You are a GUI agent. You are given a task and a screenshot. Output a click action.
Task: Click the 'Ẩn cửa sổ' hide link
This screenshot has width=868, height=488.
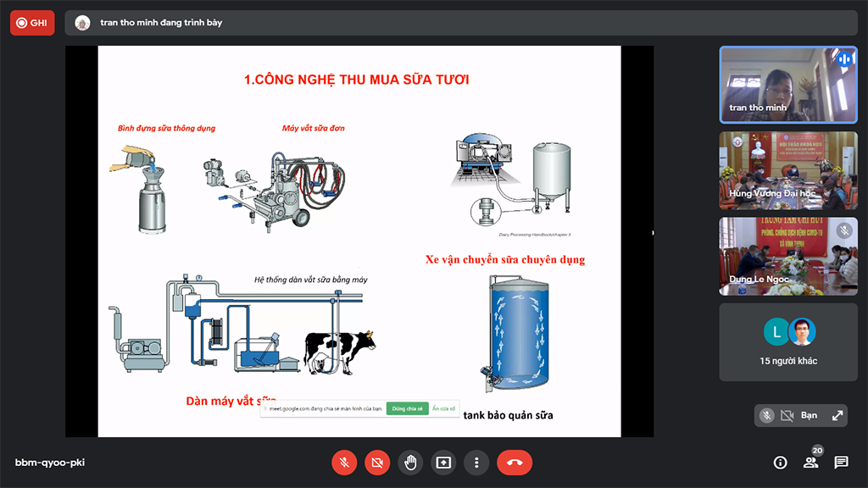click(x=443, y=408)
